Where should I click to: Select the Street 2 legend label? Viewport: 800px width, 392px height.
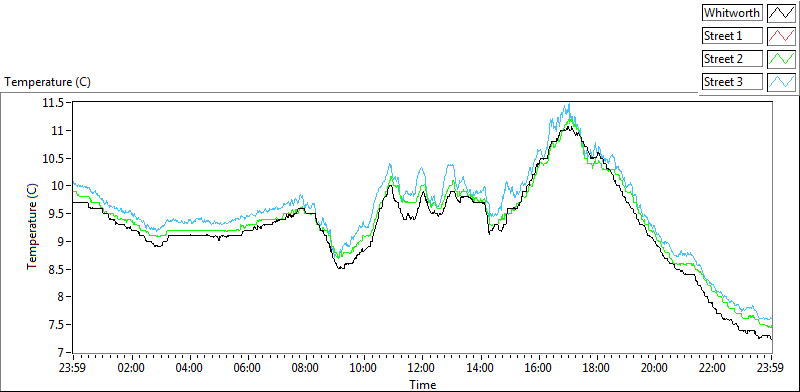tap(732, 59)
